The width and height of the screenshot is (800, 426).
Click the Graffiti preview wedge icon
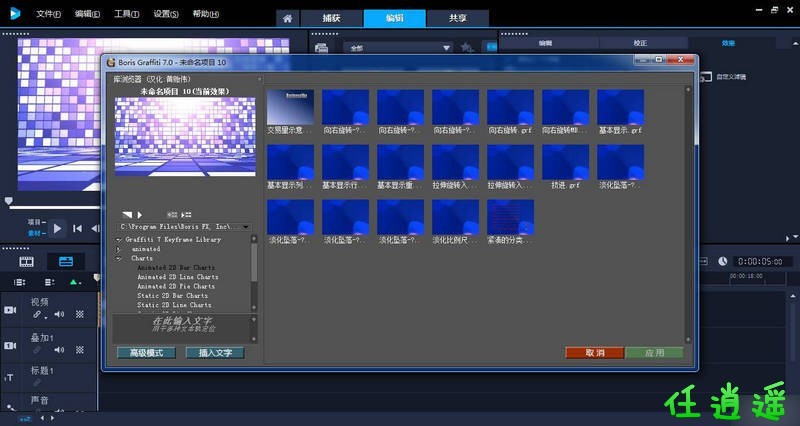(x=127, y=215)
